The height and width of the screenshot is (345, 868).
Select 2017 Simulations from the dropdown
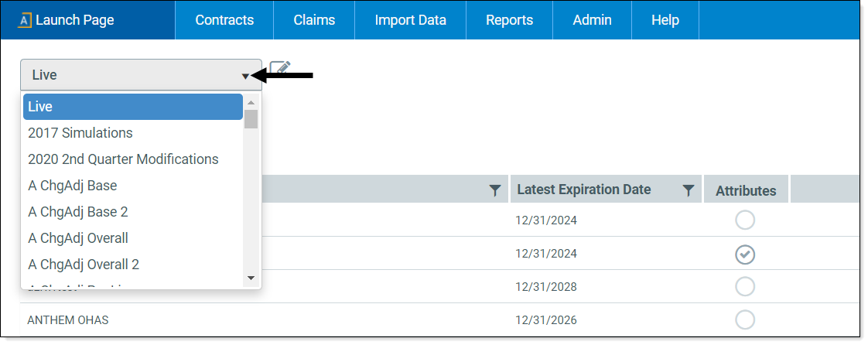tap(80, 133)
